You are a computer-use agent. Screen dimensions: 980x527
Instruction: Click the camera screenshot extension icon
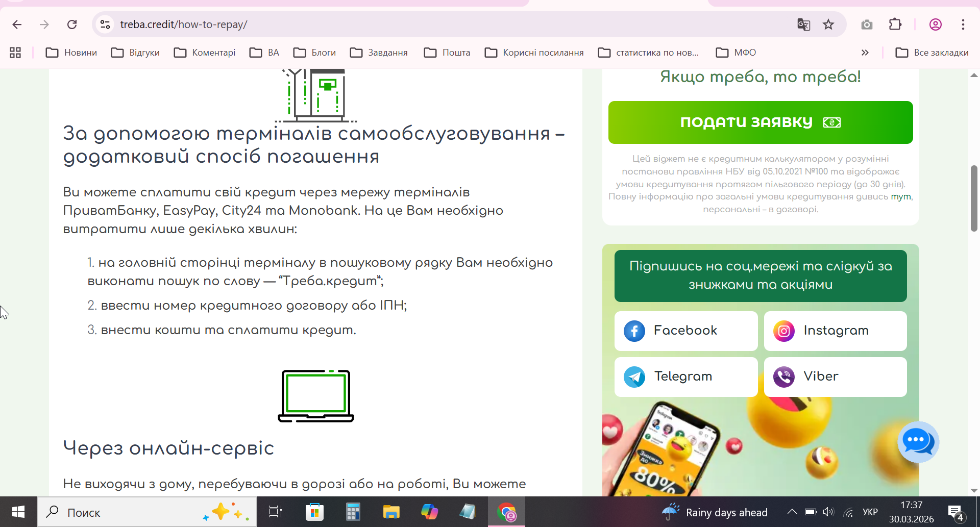point(867,24)
